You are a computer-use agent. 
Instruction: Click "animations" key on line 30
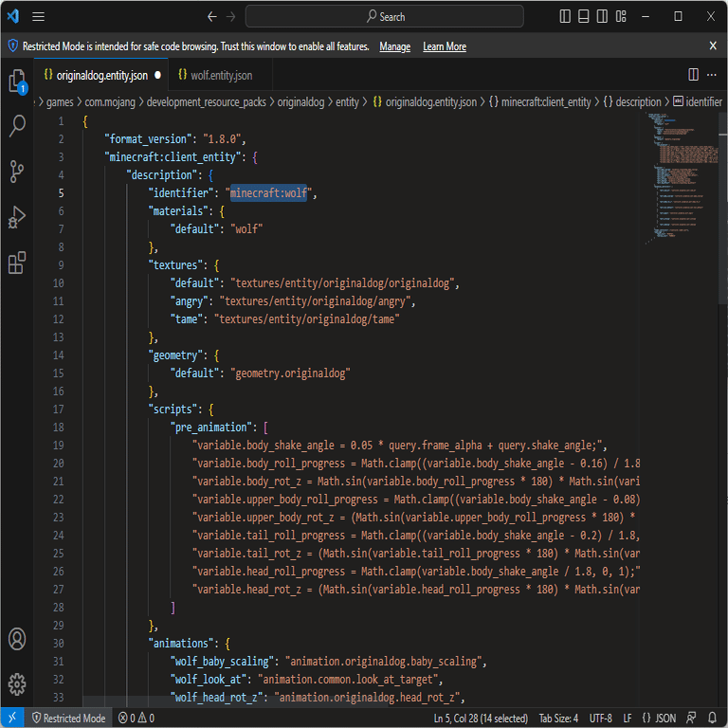(181, 643)
